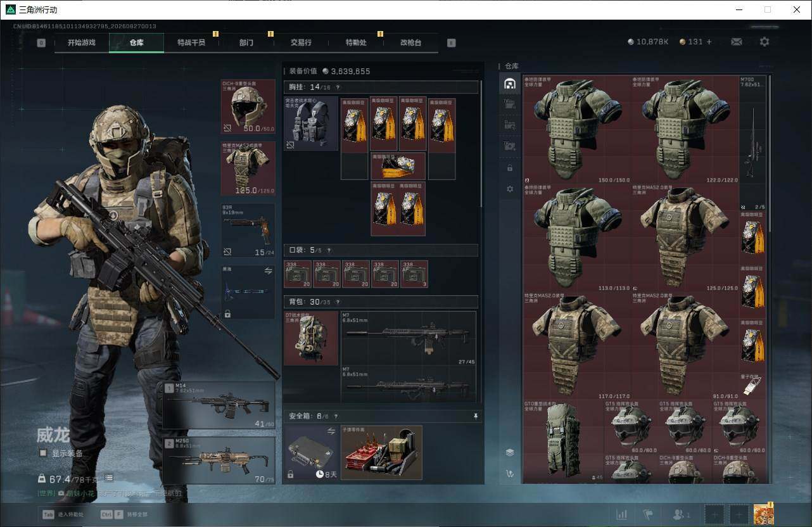812x527 pixels.
Task: Pin the 安全箱 section with pin icon
Action: point(476,416)
